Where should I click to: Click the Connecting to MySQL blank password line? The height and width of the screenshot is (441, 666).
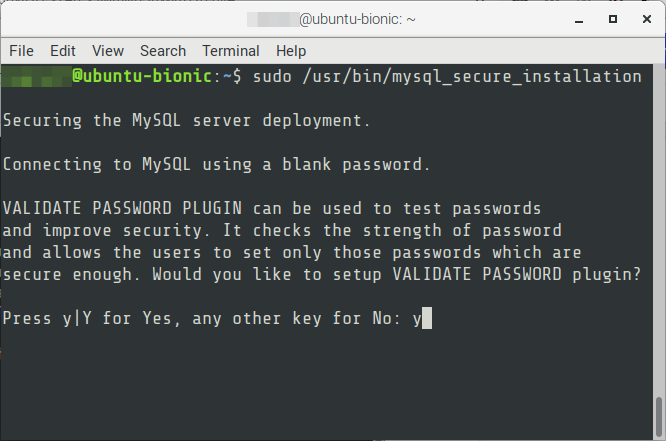216,164
